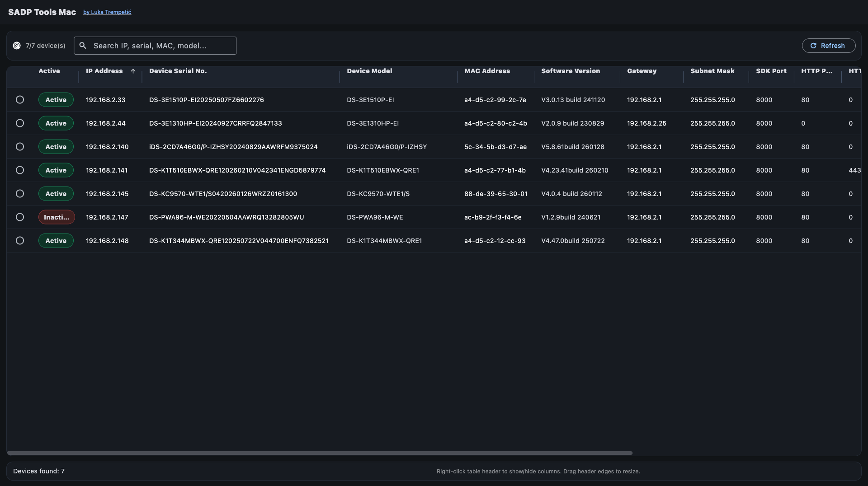
Task: Click MAC address 88-de-39-65-30-01
Action: 496,194
